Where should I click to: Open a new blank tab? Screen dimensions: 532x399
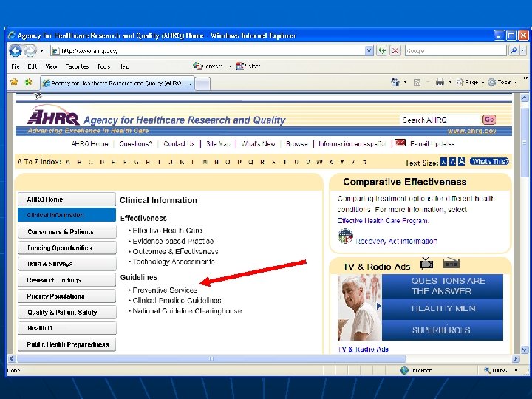click(x=202, y=83)
